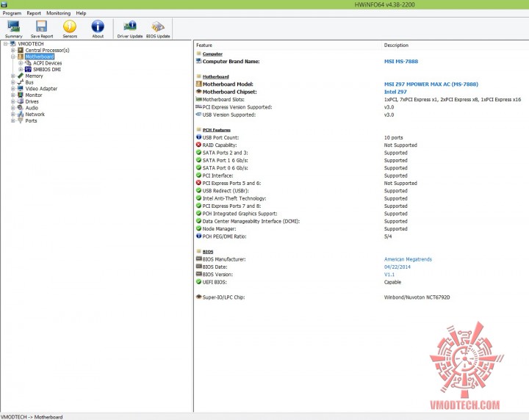Image resolution: width=529 pixels, height=420 pixels.
Task: Expand the Central Processor(s) node
Action: (12, 50)
